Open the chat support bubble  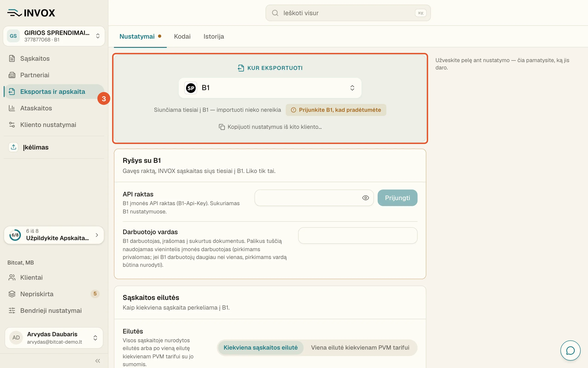pos(570,351)
